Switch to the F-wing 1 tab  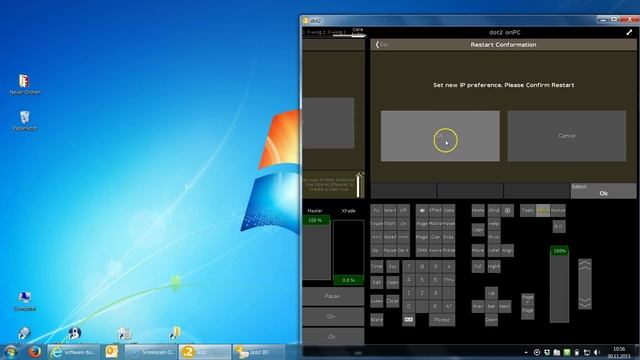(337, 32)
